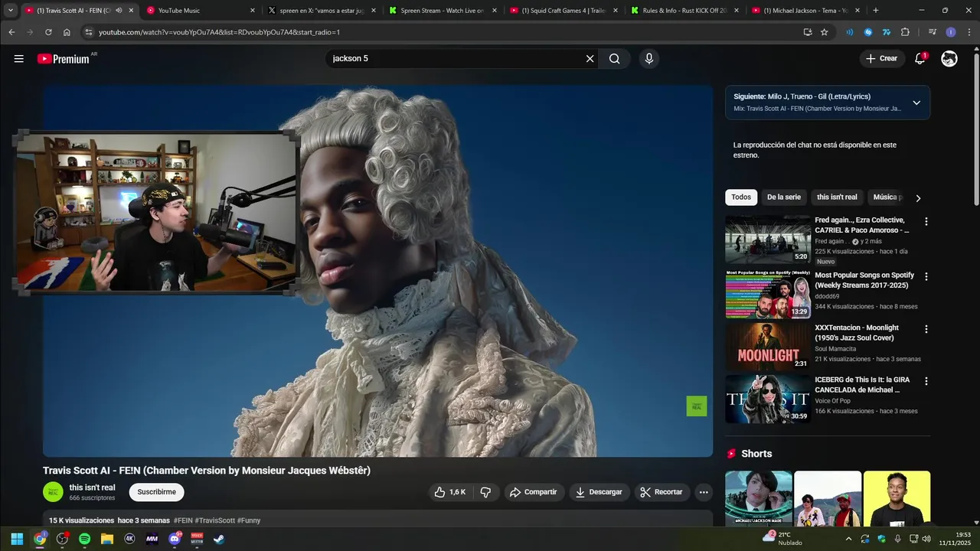
Task: Subscribe with the Suscribirme button
Action: pyautogui.click(x=157, y=492)
